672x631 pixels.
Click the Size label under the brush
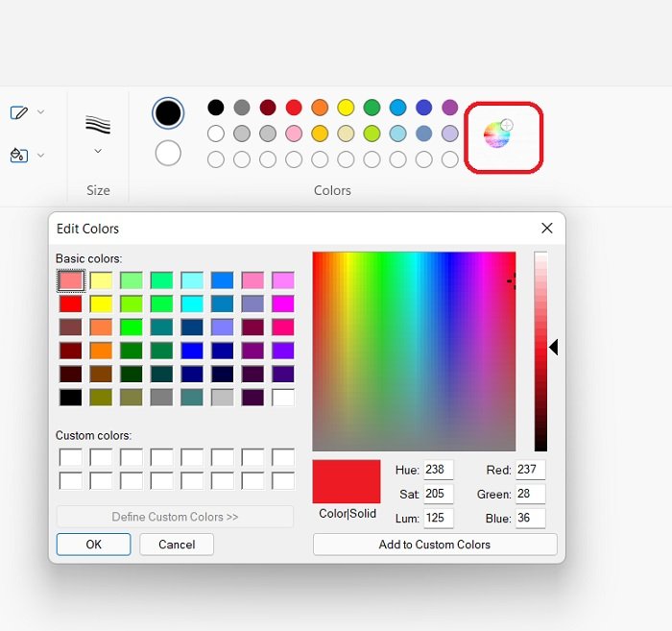tap(98, 190)
